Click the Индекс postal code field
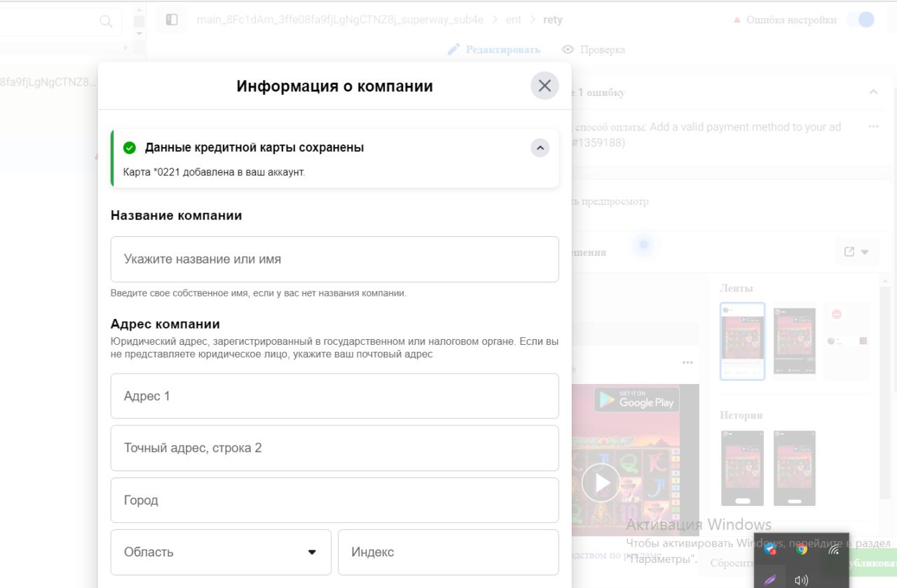The height and width of the screenshot is (588, 897). (448, 552)
